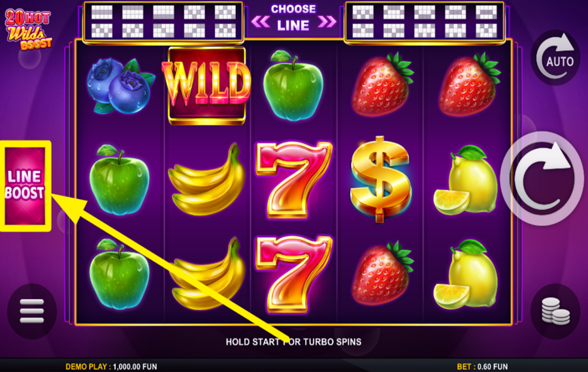588x372 pixels.
Task: Open AUTO spin settings
Action: 556,57
